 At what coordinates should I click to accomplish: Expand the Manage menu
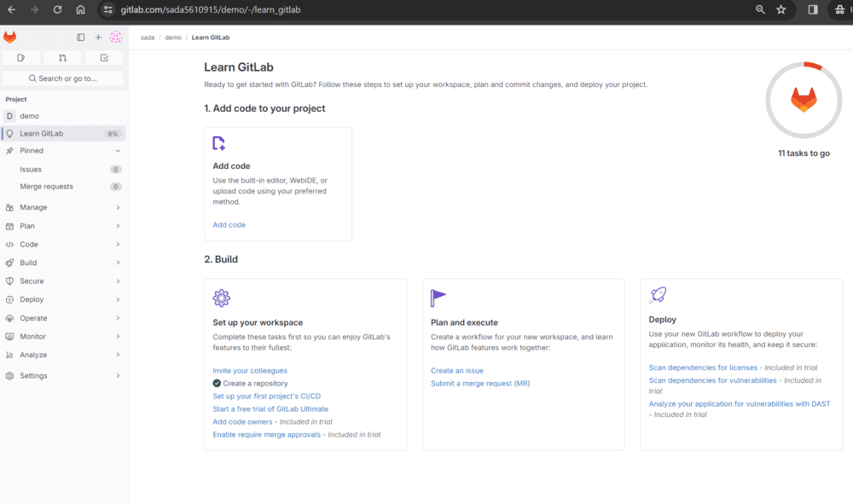(64, 207)
